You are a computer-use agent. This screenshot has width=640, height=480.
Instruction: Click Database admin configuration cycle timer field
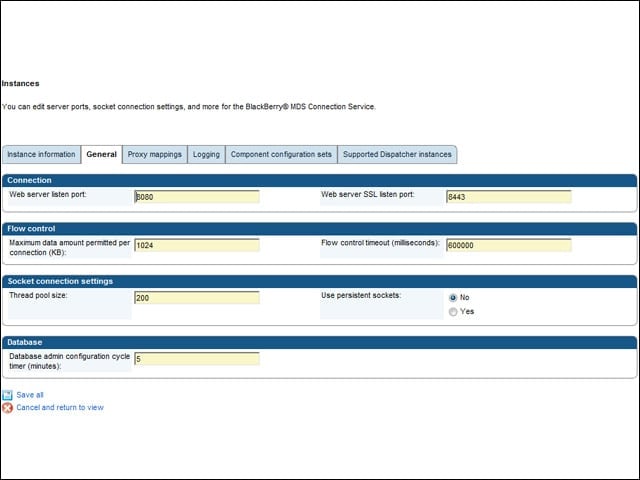pos(197,358)
